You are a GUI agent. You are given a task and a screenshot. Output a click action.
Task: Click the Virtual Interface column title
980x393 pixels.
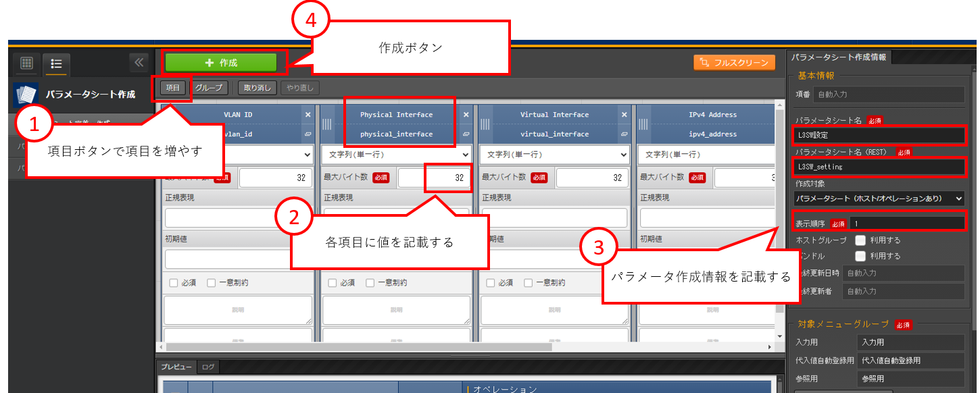click(x=554, y=115)
